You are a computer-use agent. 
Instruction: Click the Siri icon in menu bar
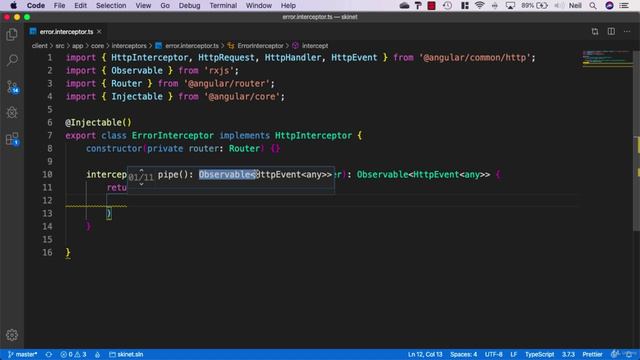point(609,5)
